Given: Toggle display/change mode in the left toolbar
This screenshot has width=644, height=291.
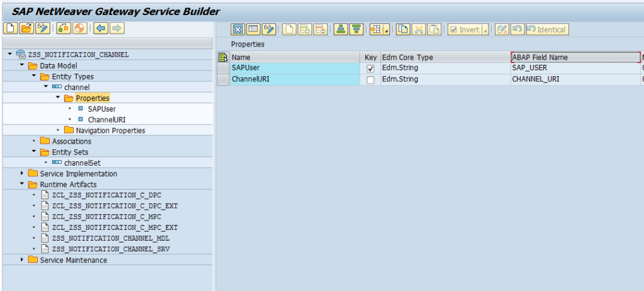Looking at the screenshot, I should [42, 28].
